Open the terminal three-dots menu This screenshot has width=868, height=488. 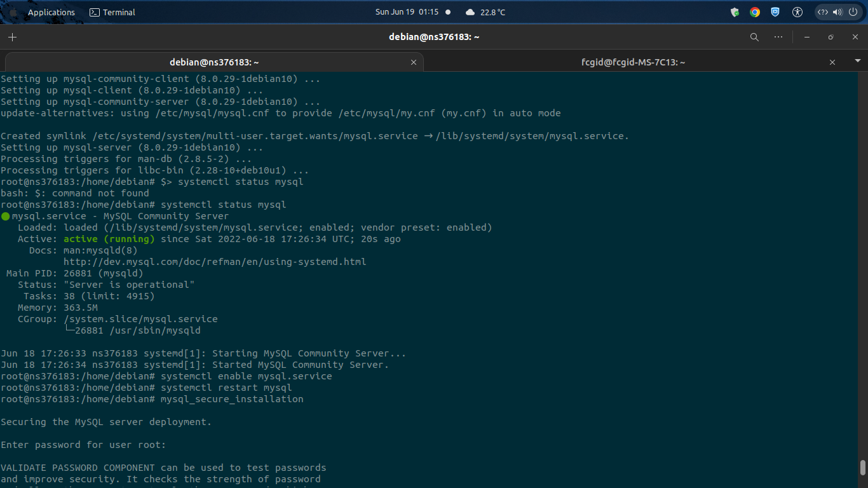pos(778,37)
